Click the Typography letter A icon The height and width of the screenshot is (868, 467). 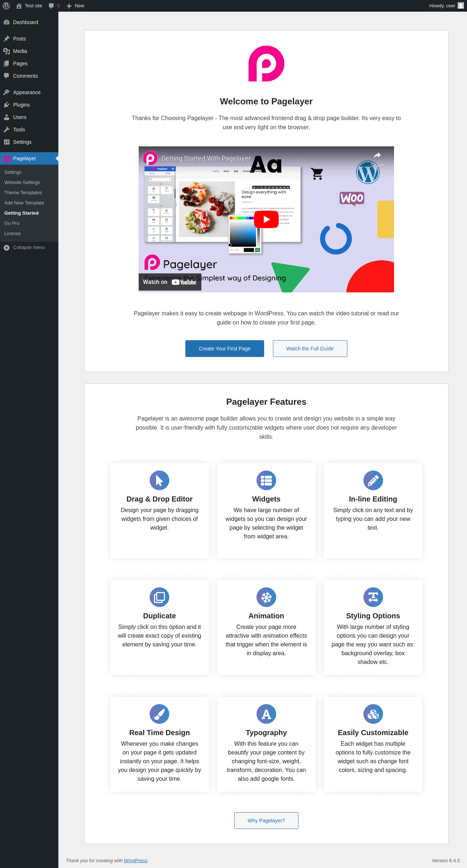(x=266, y=714)
